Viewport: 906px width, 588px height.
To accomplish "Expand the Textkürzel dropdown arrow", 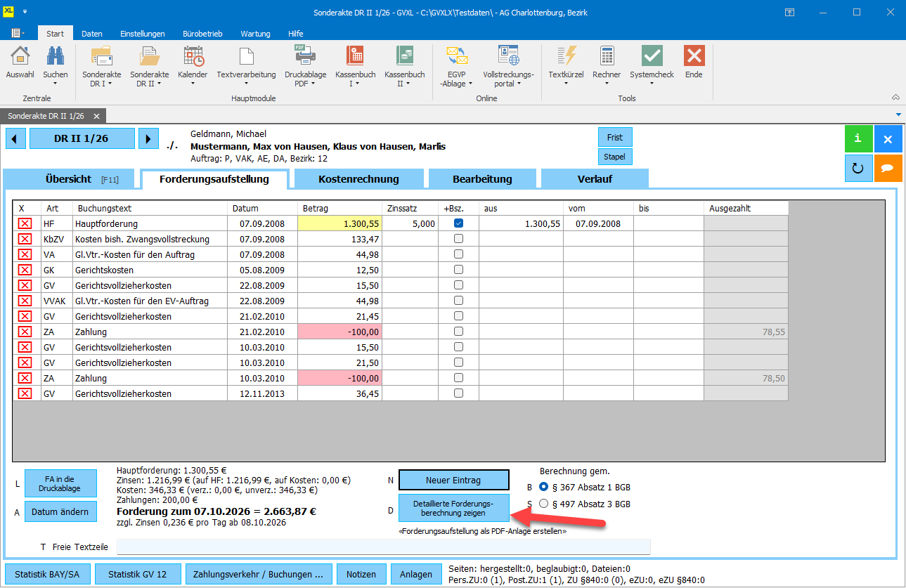I will coord(566,84).
